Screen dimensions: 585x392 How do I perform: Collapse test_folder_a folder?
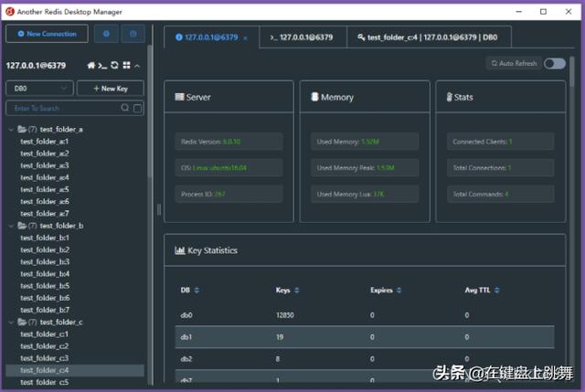[11, 130]
